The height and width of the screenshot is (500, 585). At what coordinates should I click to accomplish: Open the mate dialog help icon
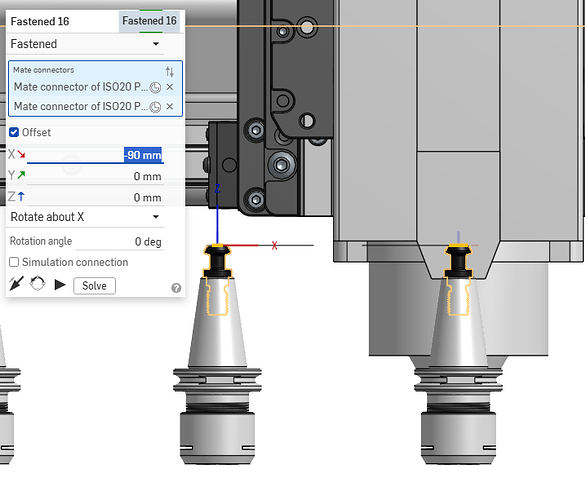tap(176, 288)
